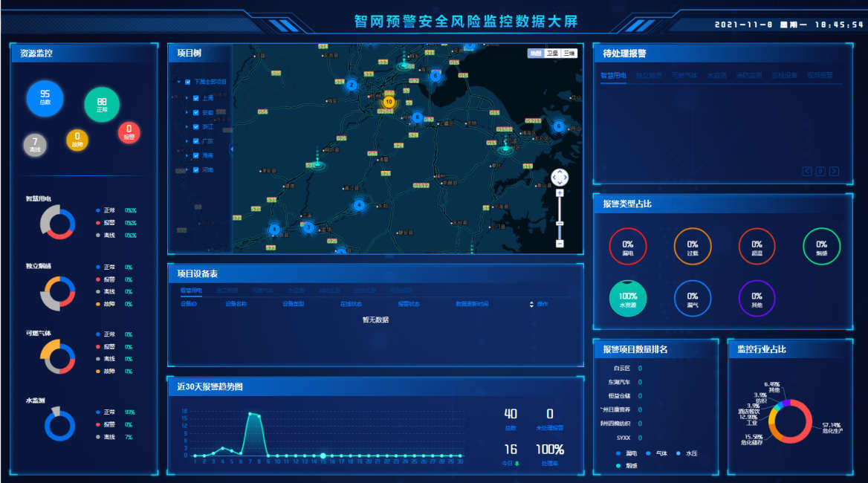Click the map zoom in plus button
The height and width of the screenshot is (483, 868).
(560, 193)
